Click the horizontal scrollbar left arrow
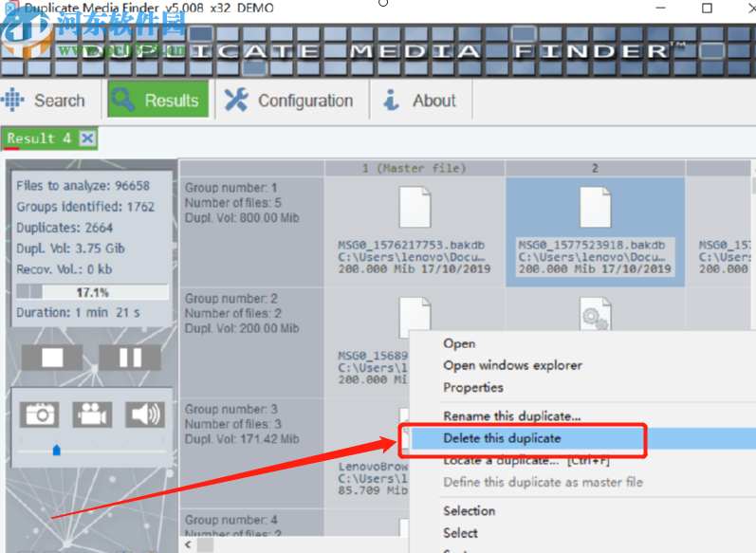Viewport: 756px width, 553px height. click(188, 544)
